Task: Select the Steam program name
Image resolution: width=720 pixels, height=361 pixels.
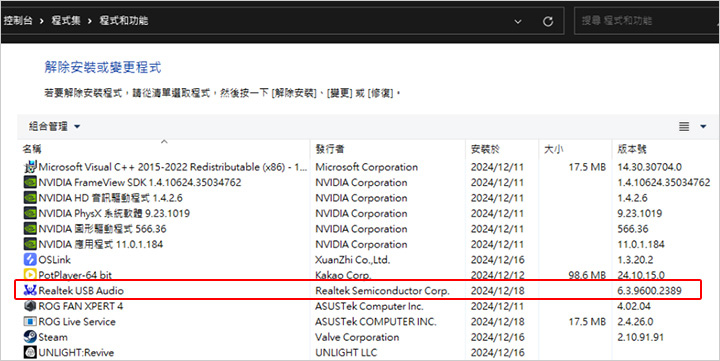Action: [x=53, y=337]
